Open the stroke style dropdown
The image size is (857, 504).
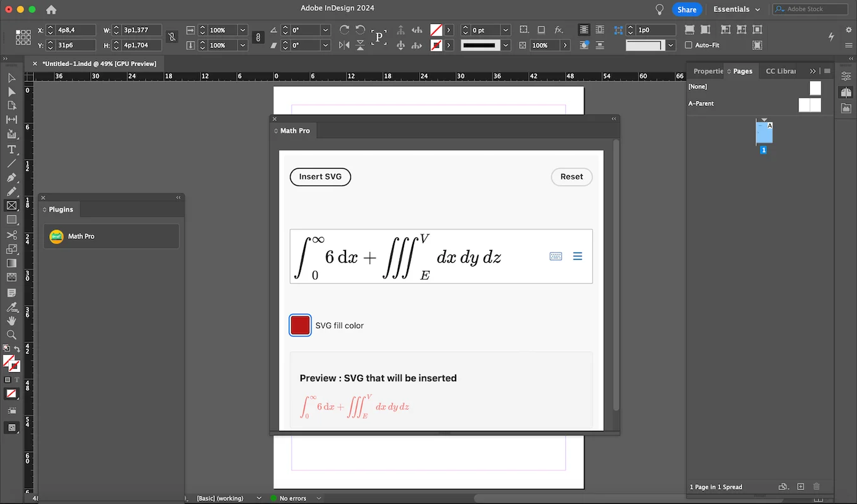[506, 45]
